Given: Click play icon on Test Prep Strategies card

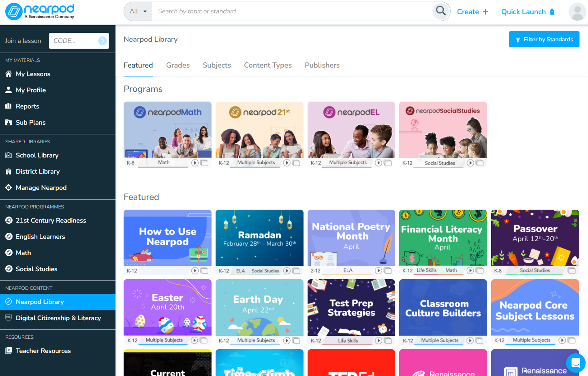Looking at the screenshot, I should tap(378, 340).
